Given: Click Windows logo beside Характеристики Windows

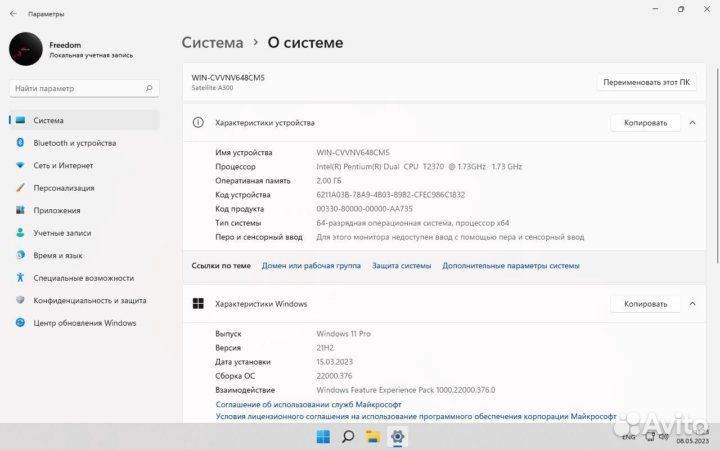Looking at the screenshot, I should (x=198, y=304).
